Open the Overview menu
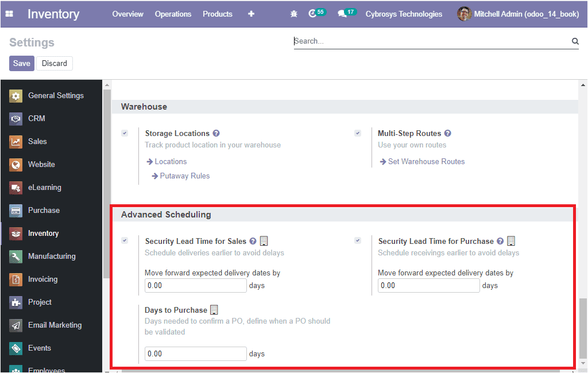 click(128, 14)
